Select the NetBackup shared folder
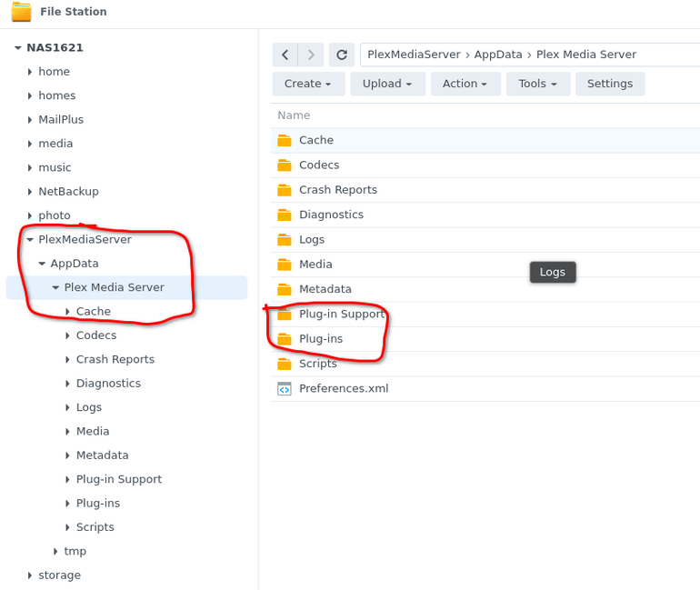This screenshot has height=590, width=700. [x=69, y=192]
